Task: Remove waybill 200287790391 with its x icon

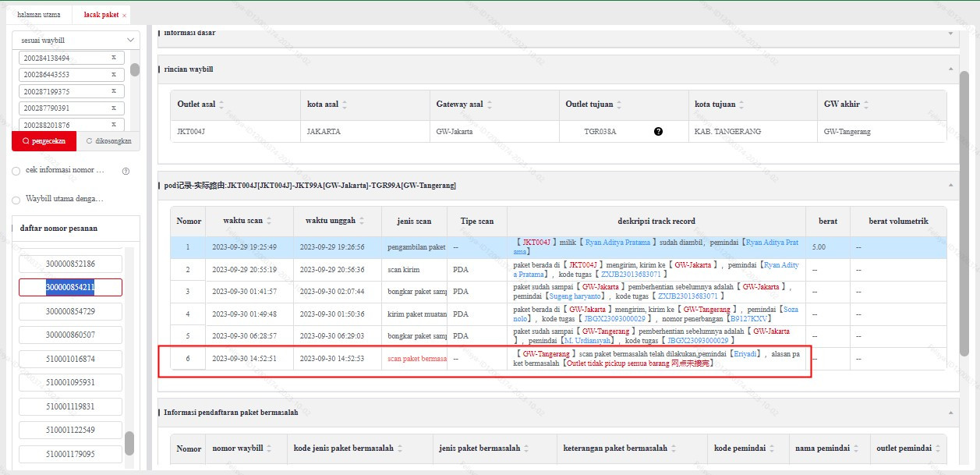Action: coord(114,108)
